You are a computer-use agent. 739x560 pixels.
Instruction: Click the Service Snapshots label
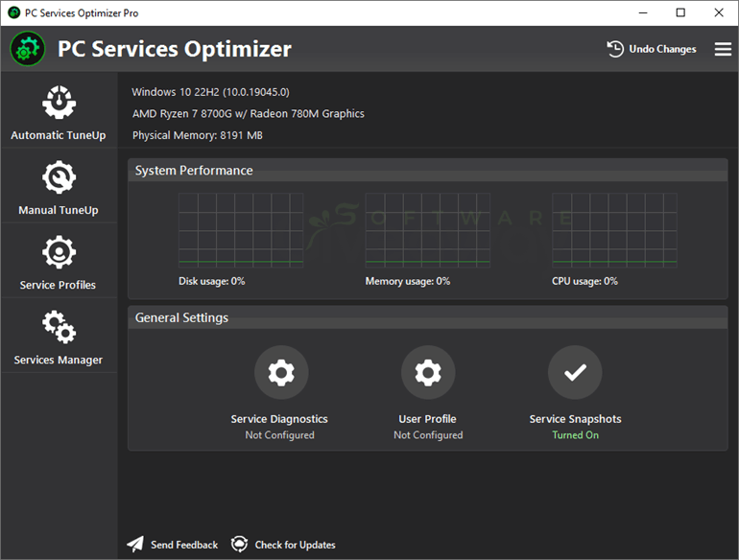click(x=575, y=419)
